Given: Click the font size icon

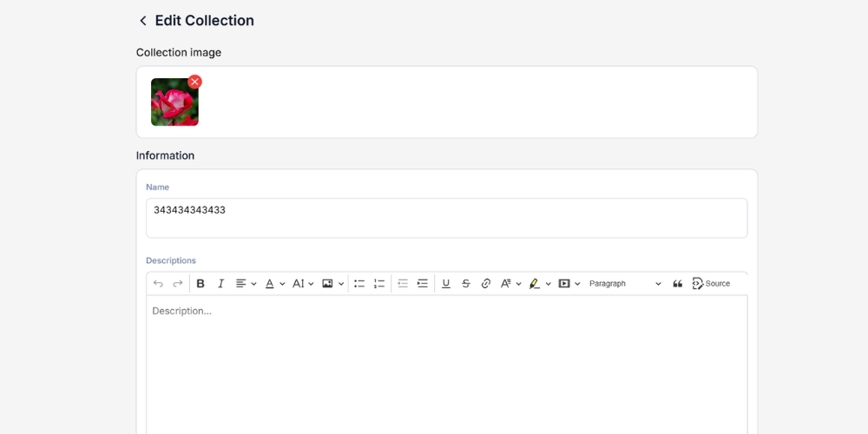Looking at the screenshot, I should [x=299, y=284].
